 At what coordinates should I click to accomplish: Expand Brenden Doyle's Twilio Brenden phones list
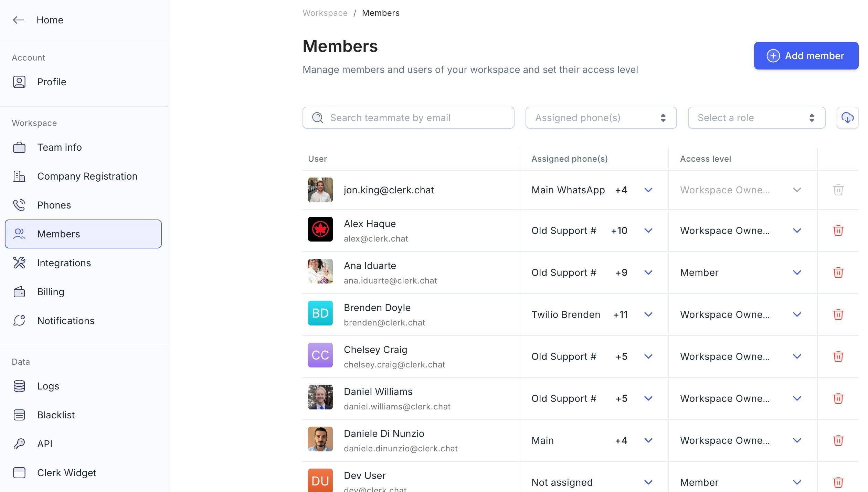pos(648,314)
